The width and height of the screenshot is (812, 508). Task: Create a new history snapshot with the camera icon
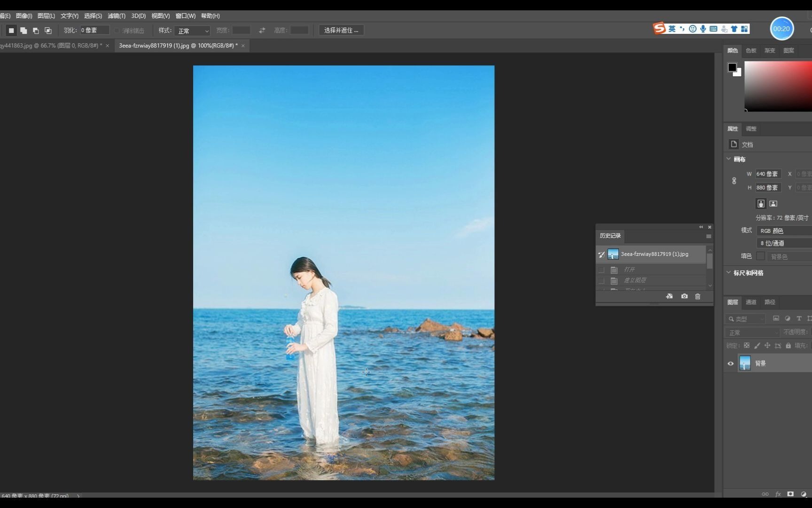coord(684,296)
